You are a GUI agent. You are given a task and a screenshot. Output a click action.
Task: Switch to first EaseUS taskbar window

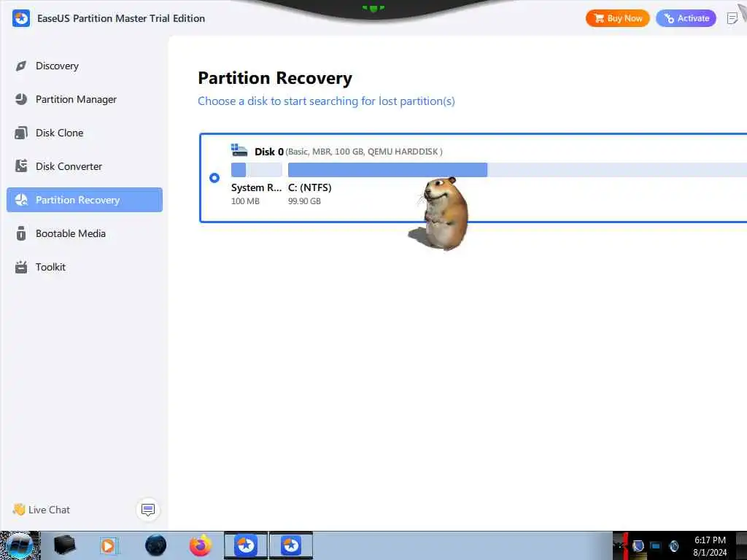[246, 545]
